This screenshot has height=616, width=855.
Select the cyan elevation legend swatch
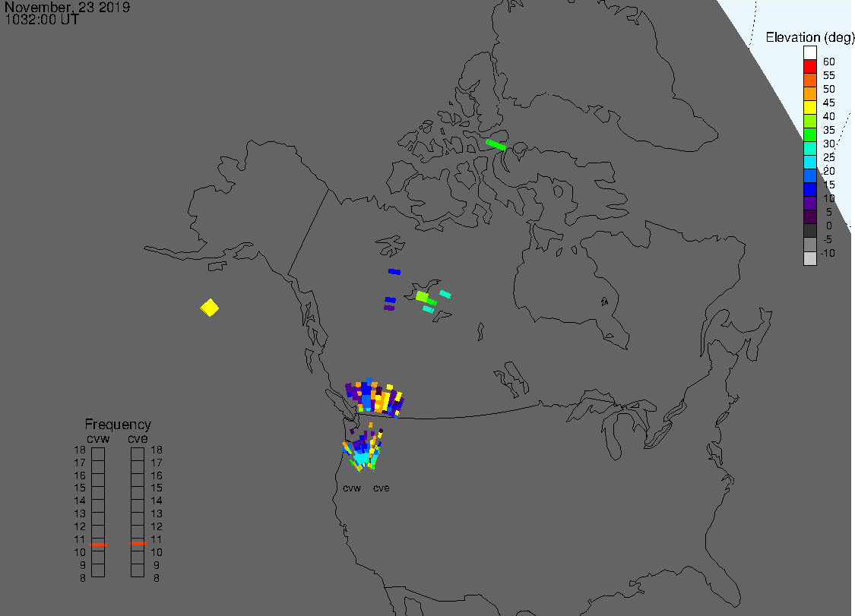click(x=809, y=162)
